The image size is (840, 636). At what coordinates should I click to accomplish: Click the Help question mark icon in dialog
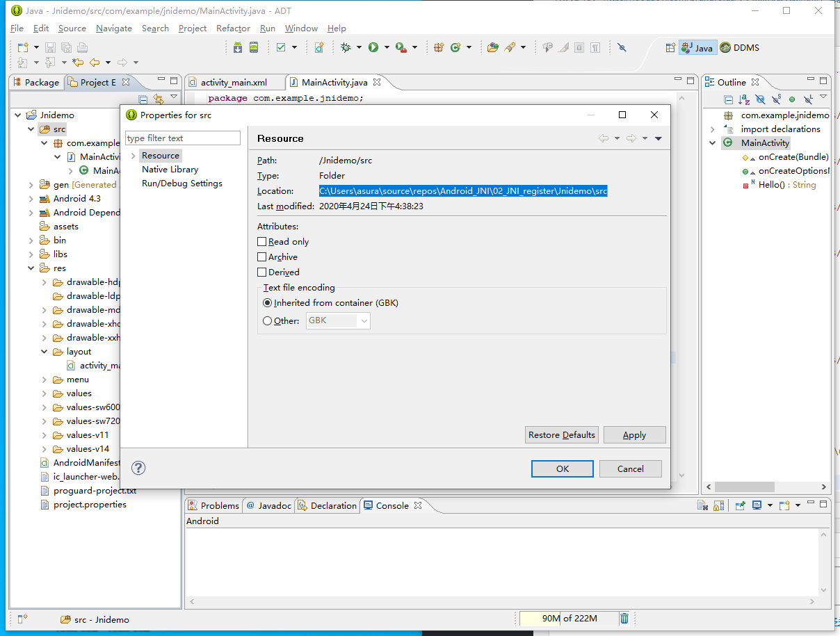[138, 468]
